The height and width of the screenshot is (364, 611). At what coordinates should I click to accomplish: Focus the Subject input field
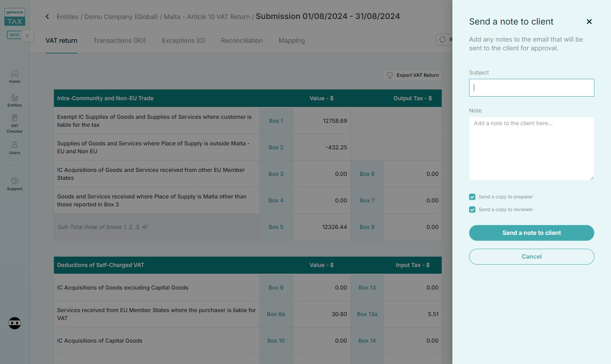point(531,88)
